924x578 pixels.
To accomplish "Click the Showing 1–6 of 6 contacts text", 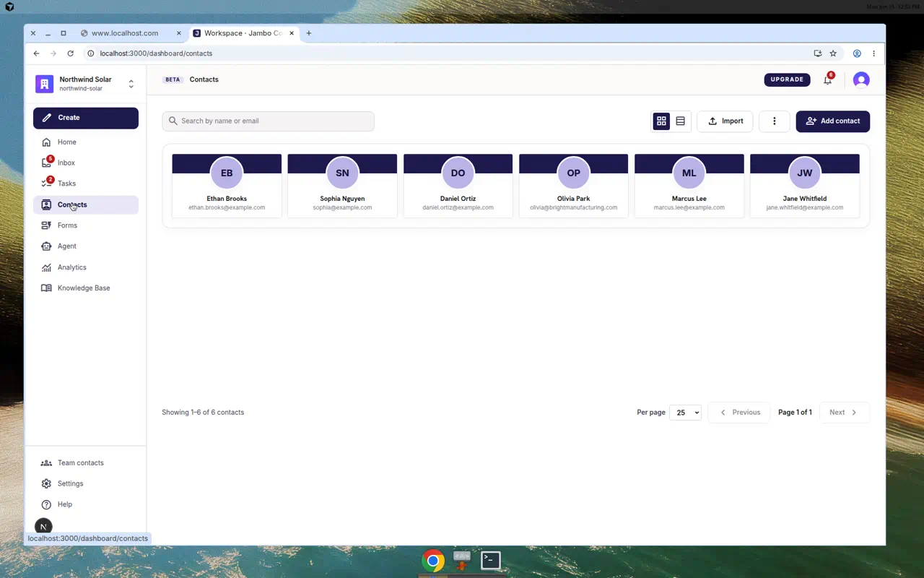I will click(203, 413).
